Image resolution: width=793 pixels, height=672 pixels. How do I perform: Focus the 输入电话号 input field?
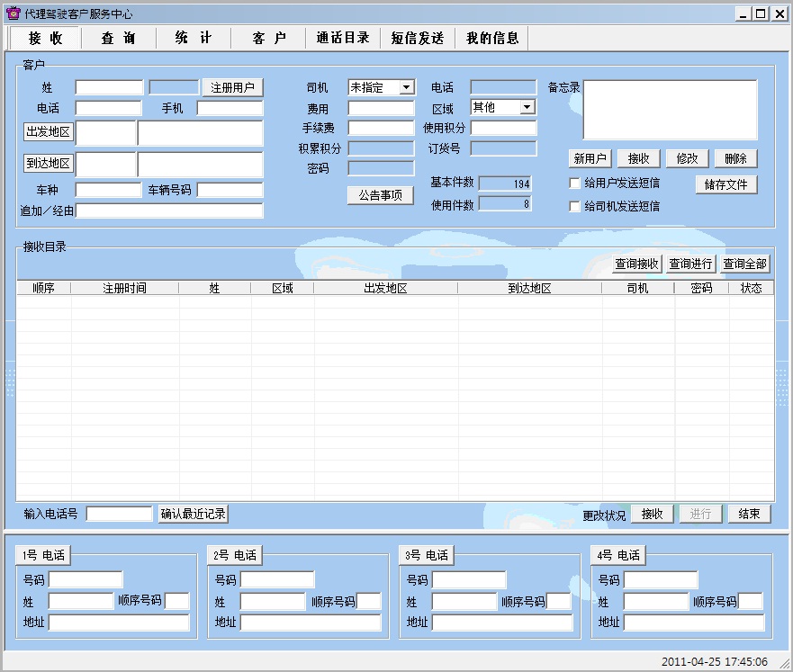[120, 514]
